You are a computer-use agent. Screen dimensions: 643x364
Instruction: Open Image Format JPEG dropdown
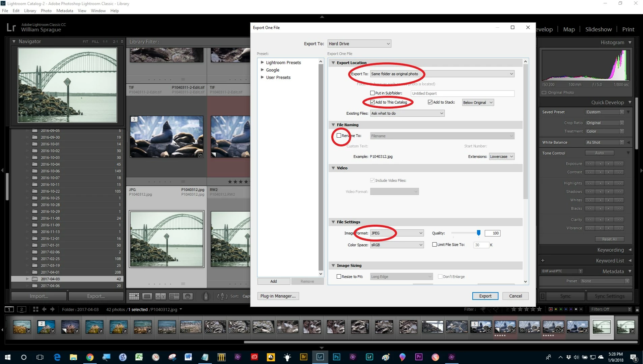click(397, 233)
